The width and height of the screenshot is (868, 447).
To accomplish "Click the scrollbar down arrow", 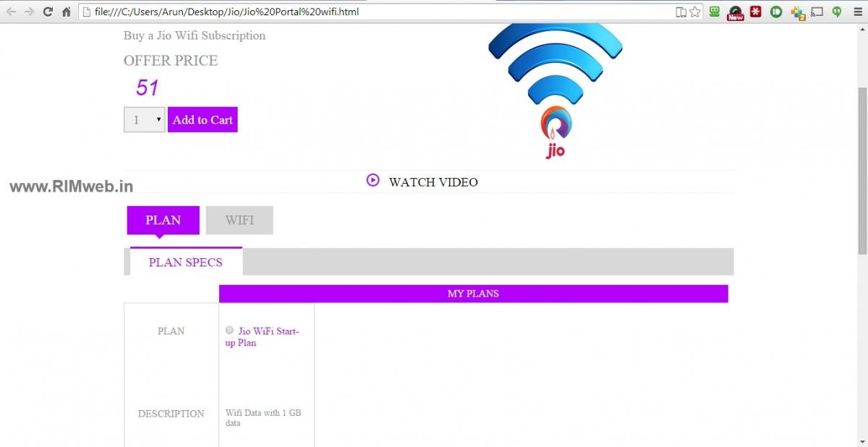I will (861, 441).
